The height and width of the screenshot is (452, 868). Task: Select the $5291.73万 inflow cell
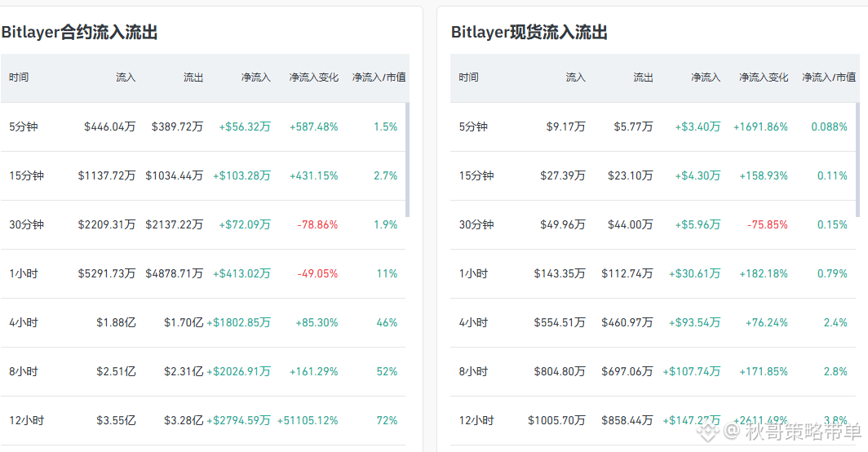[x=107, y=273]
